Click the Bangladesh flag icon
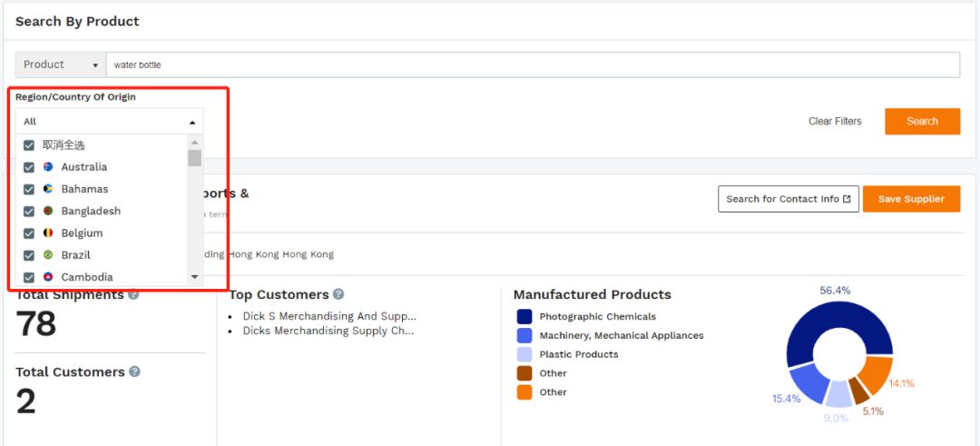Screen dimensions: 980x446 coord(48,211)
